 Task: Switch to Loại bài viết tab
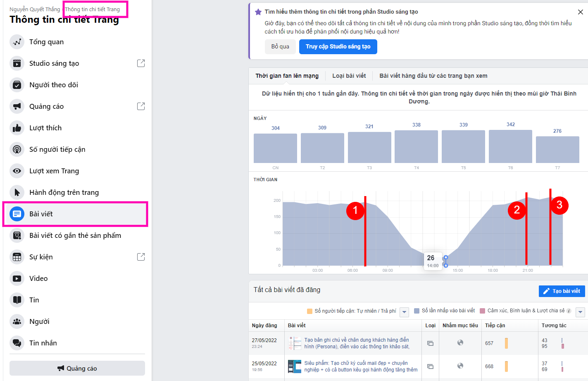coord(349,76)
